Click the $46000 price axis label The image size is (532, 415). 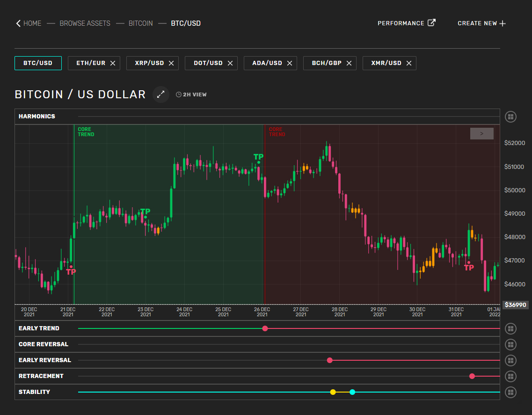(x=514, y=284)
